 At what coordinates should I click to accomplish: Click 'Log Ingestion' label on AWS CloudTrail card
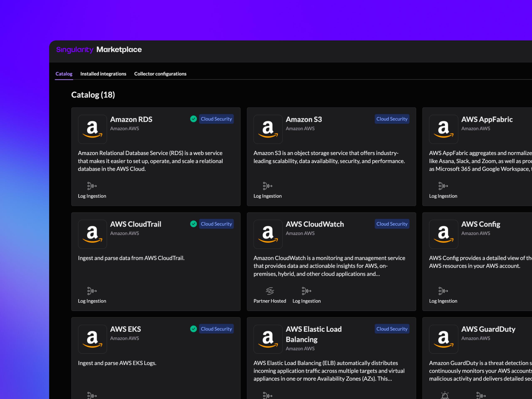tap(92, 301)
